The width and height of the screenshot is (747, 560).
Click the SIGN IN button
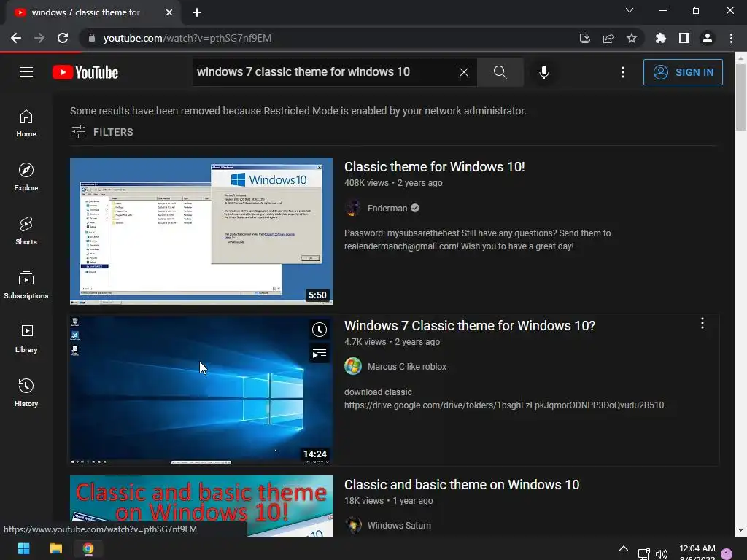point(683,72)
